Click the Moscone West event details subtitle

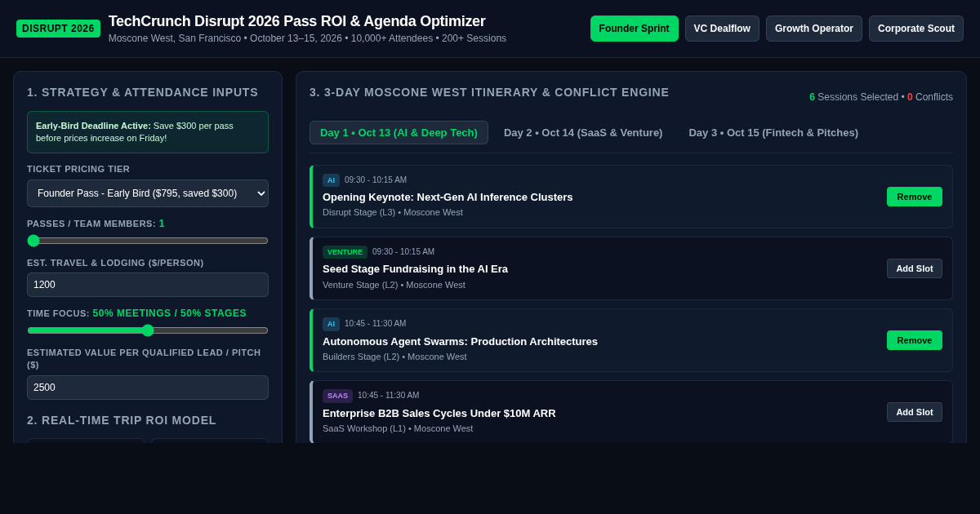(307, 38)
